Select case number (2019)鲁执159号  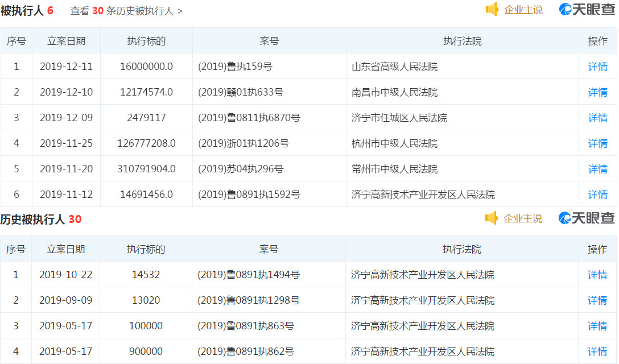[235, 67]
